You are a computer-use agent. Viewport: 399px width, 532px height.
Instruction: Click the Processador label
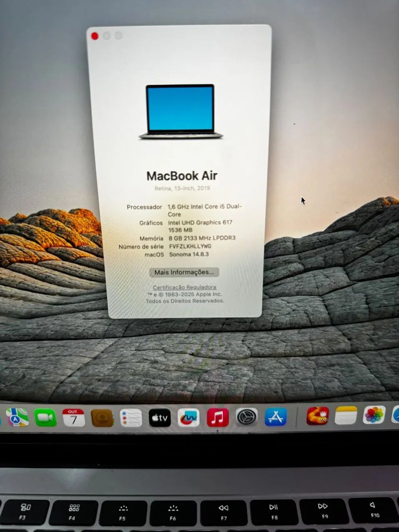point(144,207)
